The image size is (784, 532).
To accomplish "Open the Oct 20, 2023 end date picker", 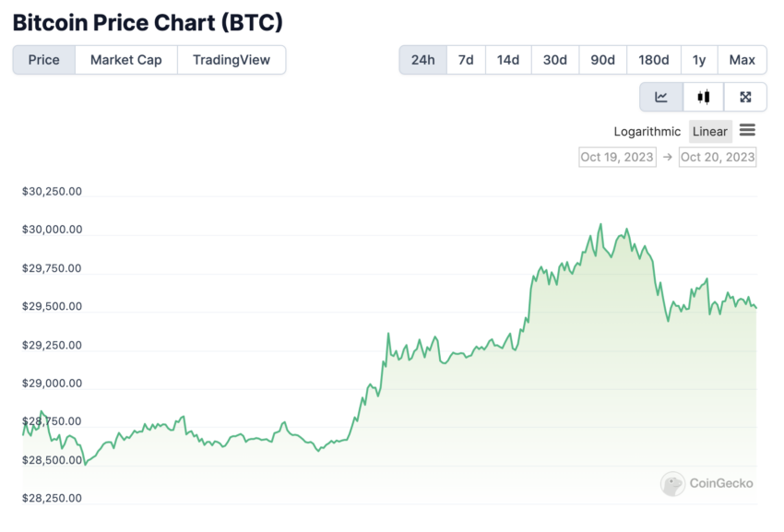I will tap(718, 157).
